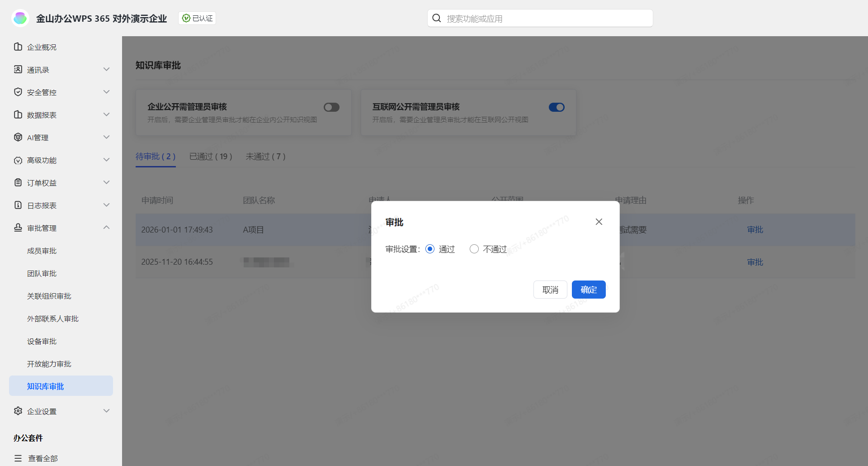Click the 2025-11-20 16:44:55 cell
This screenshot has width=868, height=466.
click(177, 262)
